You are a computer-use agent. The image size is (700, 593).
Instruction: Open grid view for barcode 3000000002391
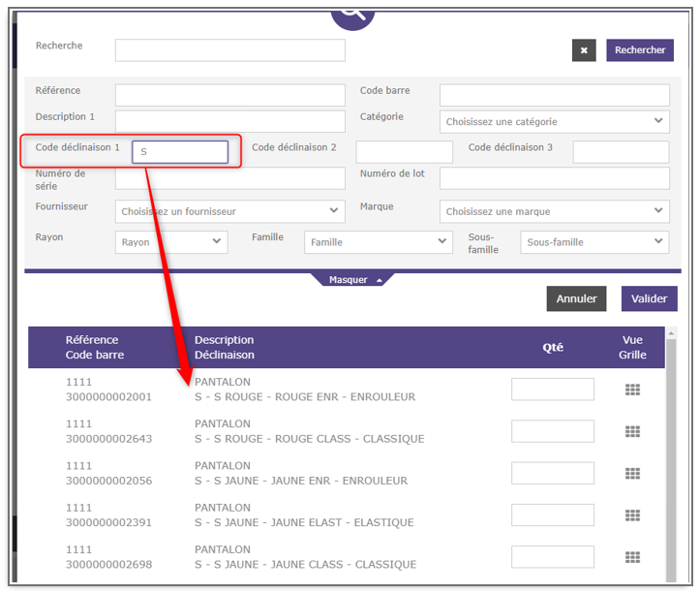tap(632, 515)
